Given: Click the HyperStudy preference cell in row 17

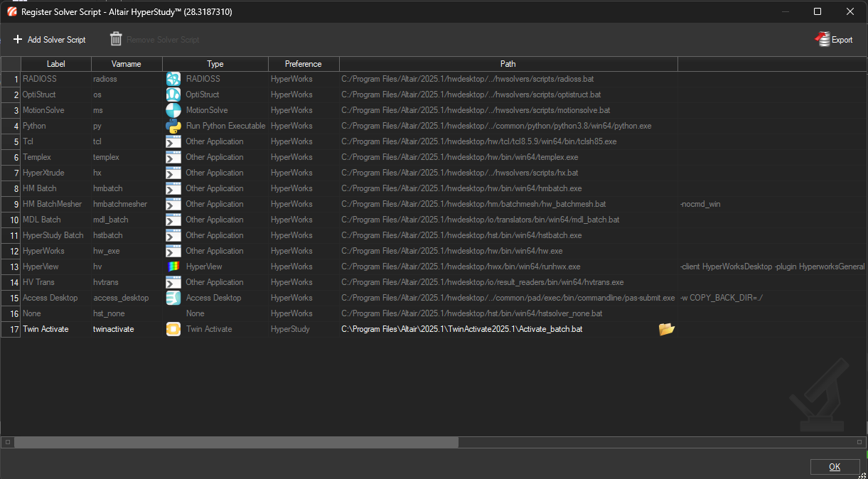Looking at the screenshot, I should coord(304,329).
